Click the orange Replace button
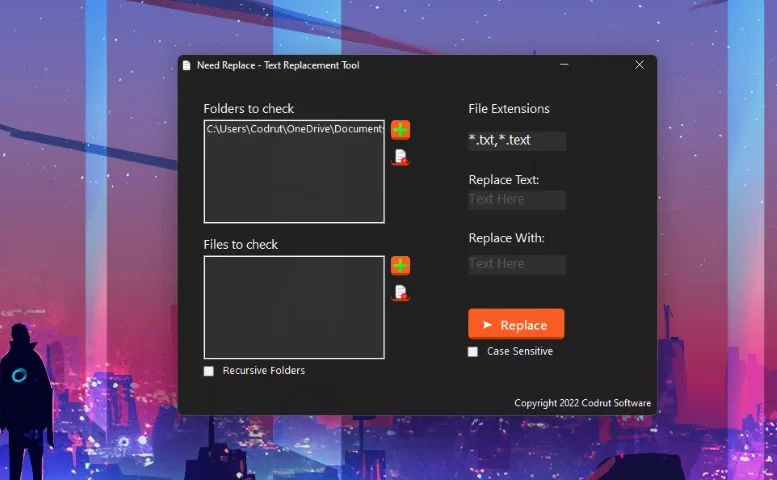This screenshot has height=480, width=777. click(x=516, y=324)
